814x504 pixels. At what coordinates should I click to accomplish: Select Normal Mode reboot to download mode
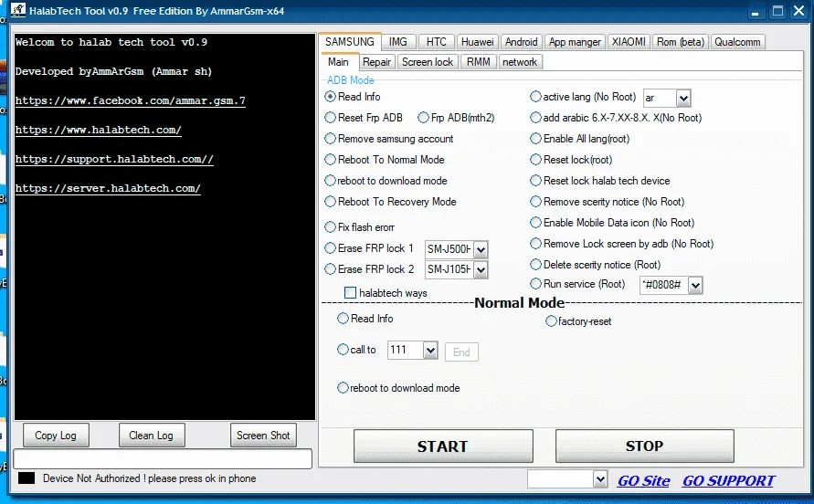343,388
